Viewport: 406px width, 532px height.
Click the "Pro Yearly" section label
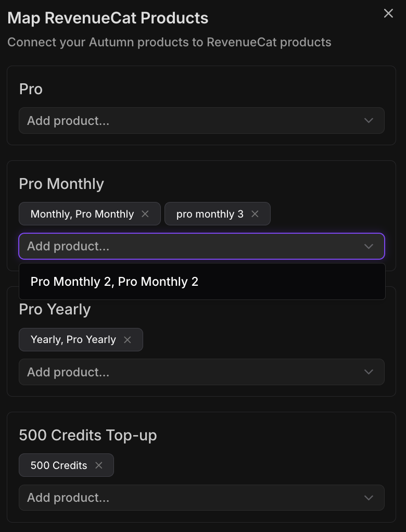click(54, 309)
